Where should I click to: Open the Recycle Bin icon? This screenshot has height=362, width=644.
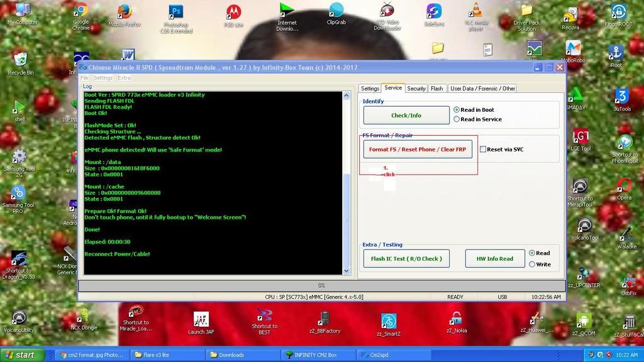click(x=20, y=60)
